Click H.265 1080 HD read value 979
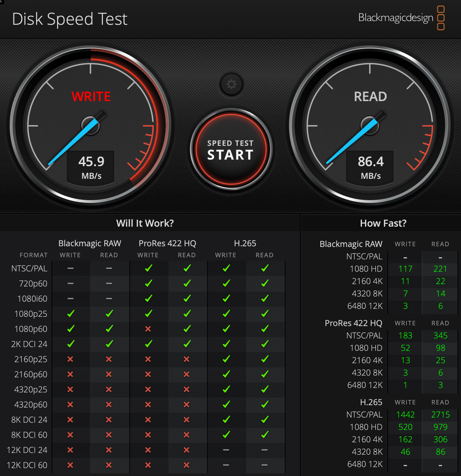Screen dimensions: 461x476 click(440, 427)
